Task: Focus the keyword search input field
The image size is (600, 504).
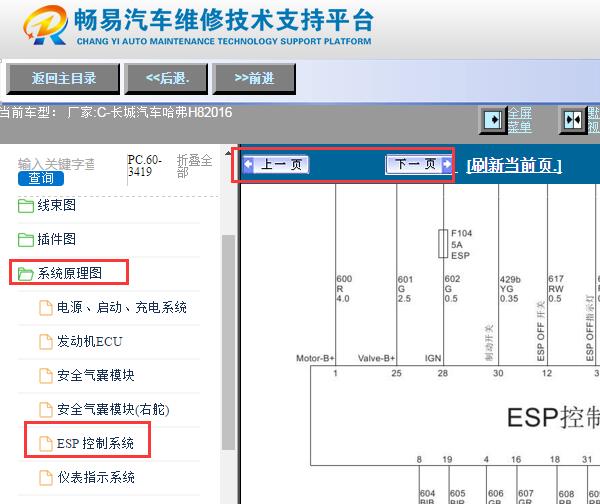Action: click(57, 164)
